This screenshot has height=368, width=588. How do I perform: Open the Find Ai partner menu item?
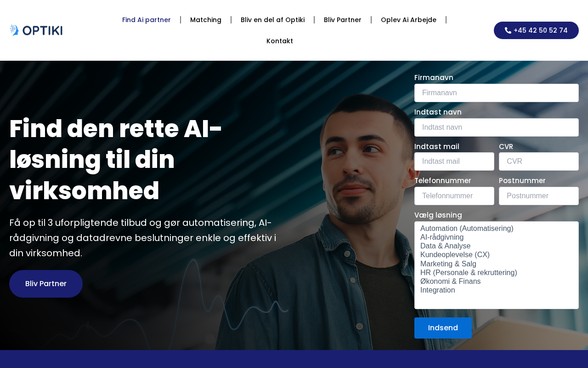146,20
